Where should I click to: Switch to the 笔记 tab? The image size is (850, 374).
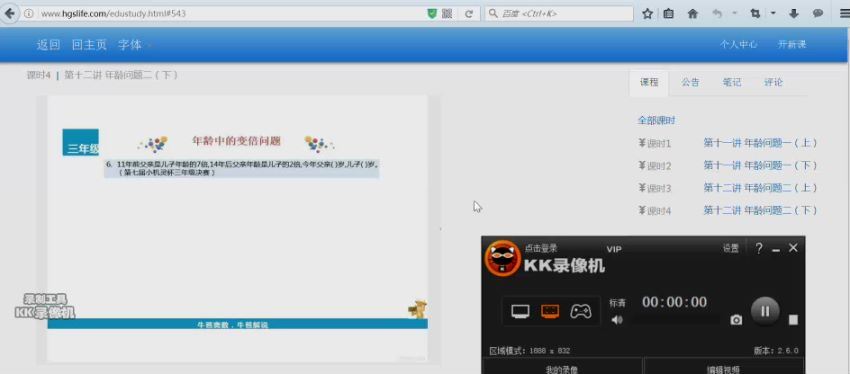coord(732,82)
